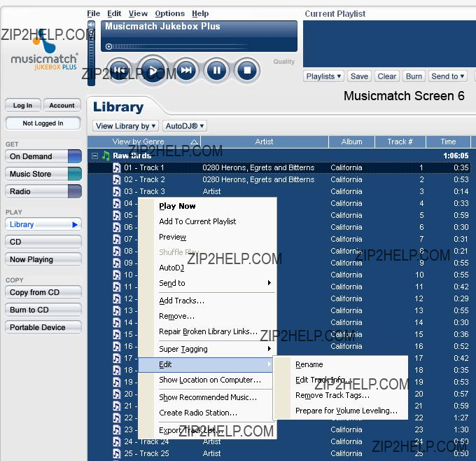The width and height of the screenshot is (476, 461).
Task: Sort by the Artist column header
Action: click(x=265, y=142)
